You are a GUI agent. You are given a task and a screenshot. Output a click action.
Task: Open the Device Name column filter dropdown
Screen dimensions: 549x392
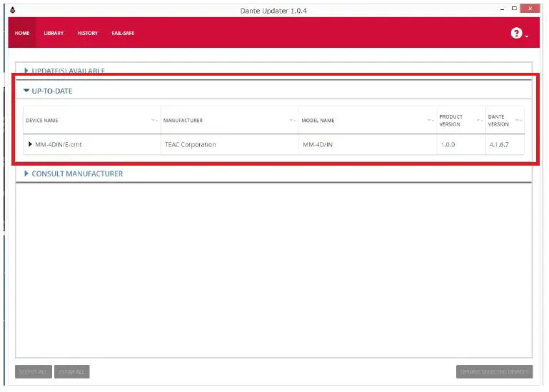pos(154,121)
